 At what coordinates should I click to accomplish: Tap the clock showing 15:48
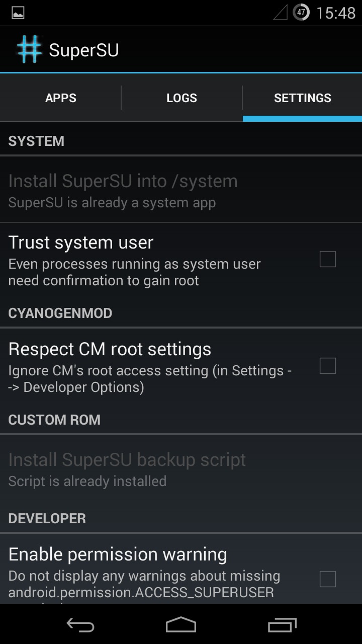336,13
